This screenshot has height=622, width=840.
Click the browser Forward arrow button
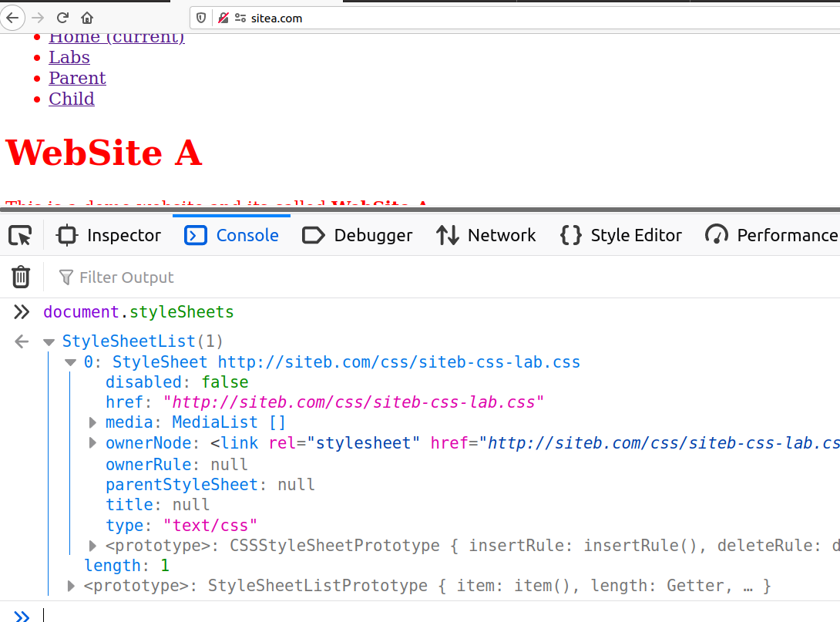tap(38, 18)
